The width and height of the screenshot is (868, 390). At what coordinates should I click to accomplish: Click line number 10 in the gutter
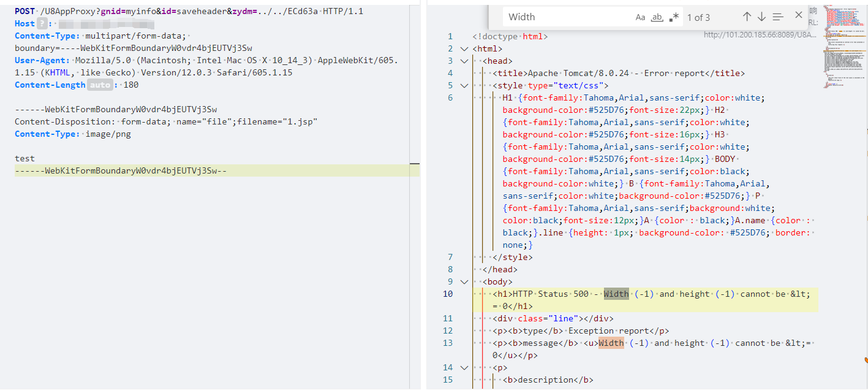pos(449,294)
